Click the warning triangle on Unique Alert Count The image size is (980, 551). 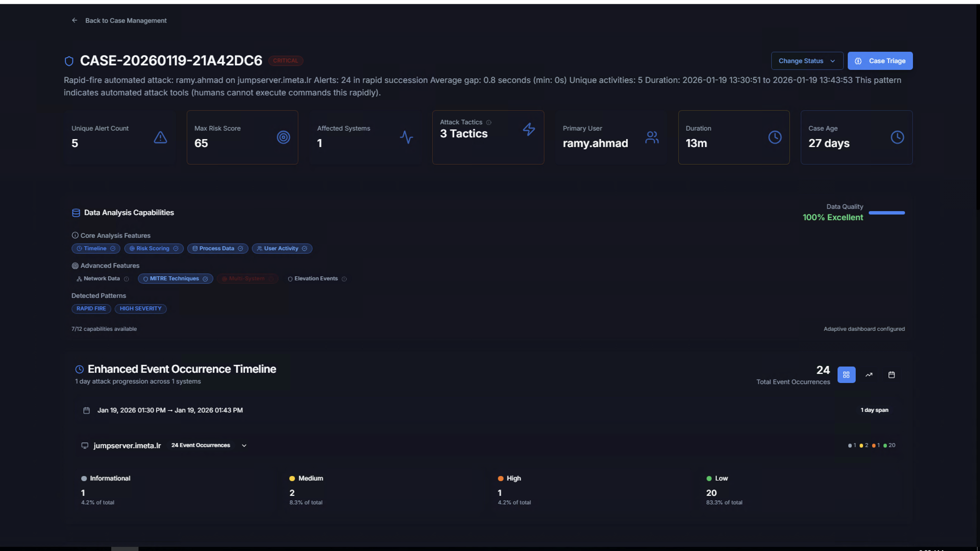click(160, 137)
